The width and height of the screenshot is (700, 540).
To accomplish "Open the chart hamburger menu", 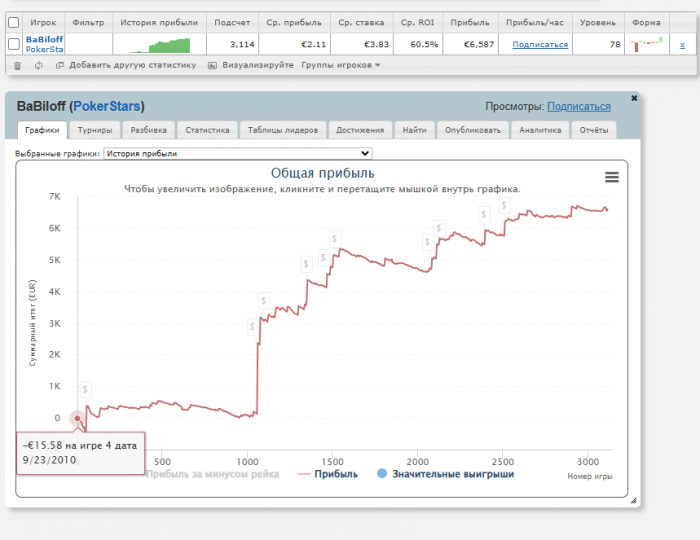I will [612, 177].
